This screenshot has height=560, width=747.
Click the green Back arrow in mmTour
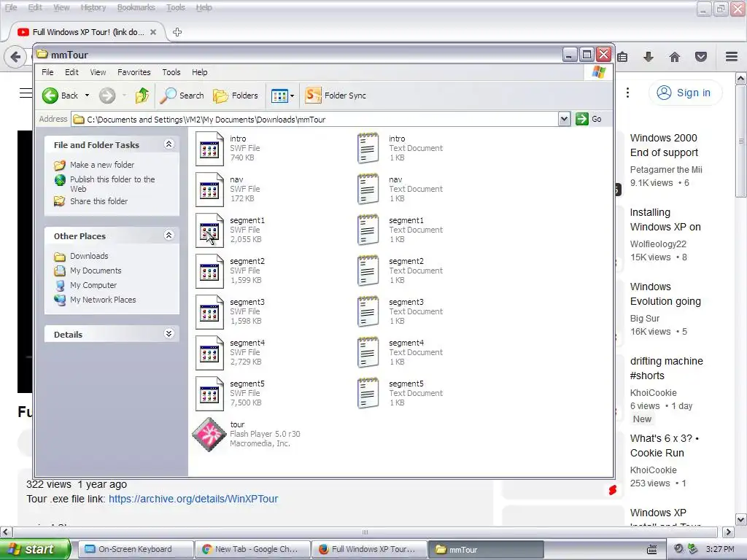pyautogui.click(x=50, y=96)
